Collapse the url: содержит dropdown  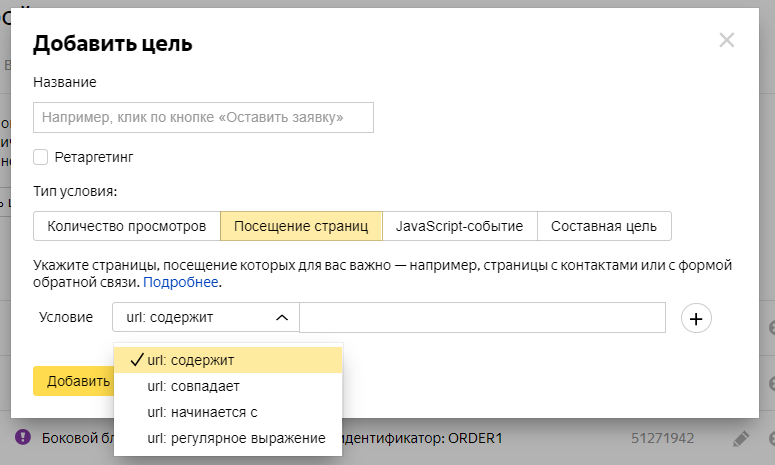tap(206, 317)
